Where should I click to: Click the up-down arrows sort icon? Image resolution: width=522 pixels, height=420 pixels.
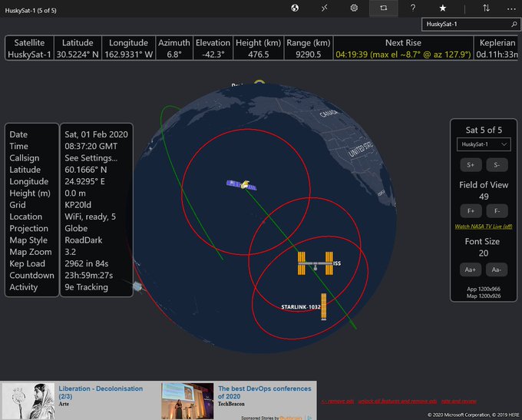(486, 8)
